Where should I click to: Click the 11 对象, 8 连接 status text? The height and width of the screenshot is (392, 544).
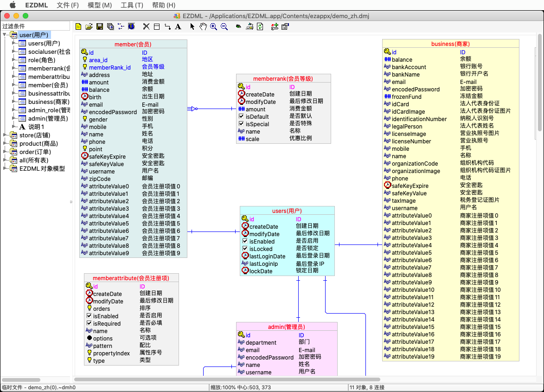click(x=367, y=387)
